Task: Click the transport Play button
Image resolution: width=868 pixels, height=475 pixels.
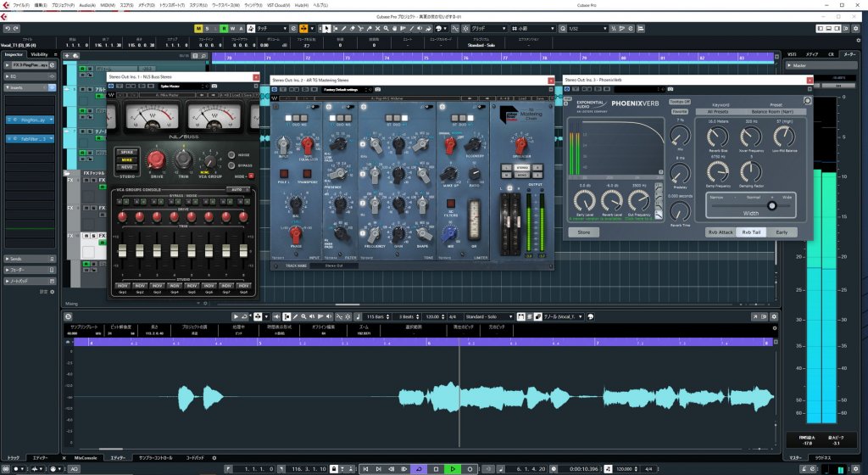Action: click(453, 469)
